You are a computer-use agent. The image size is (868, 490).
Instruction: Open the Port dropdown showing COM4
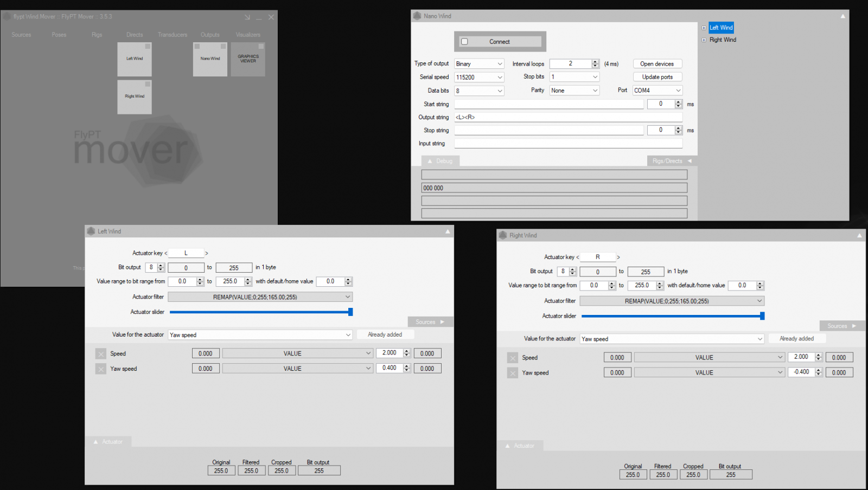coord(658,91)
